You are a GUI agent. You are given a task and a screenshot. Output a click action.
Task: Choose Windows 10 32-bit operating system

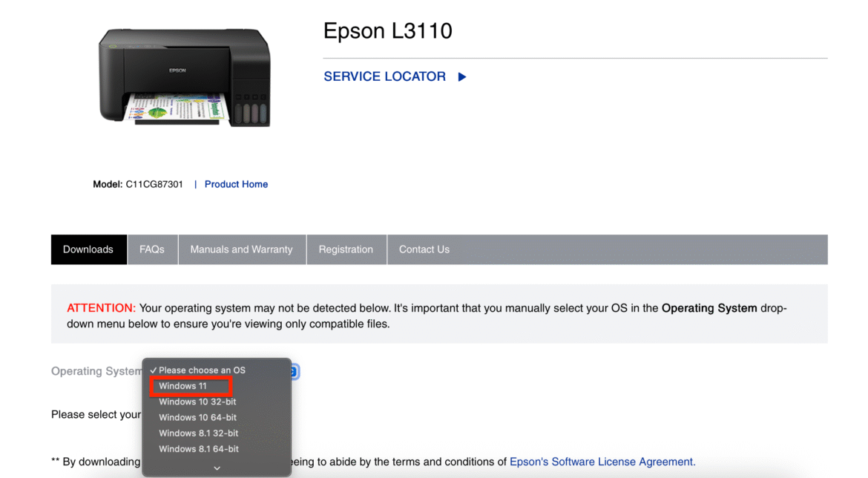tap(197, 402)
